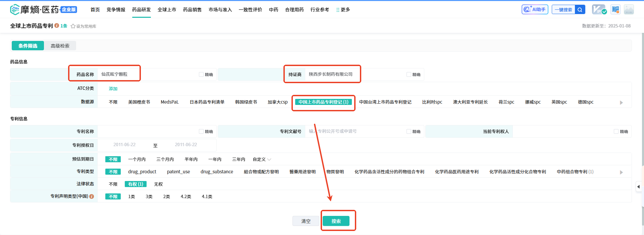Select 不限 under 法律状态
The height and width of the screenshot is (235, 644).
pos(113,184)
